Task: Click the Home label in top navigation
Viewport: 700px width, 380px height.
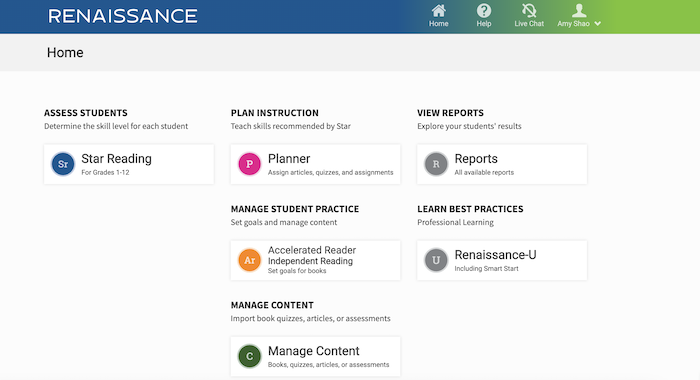Action: pos(438,24)
